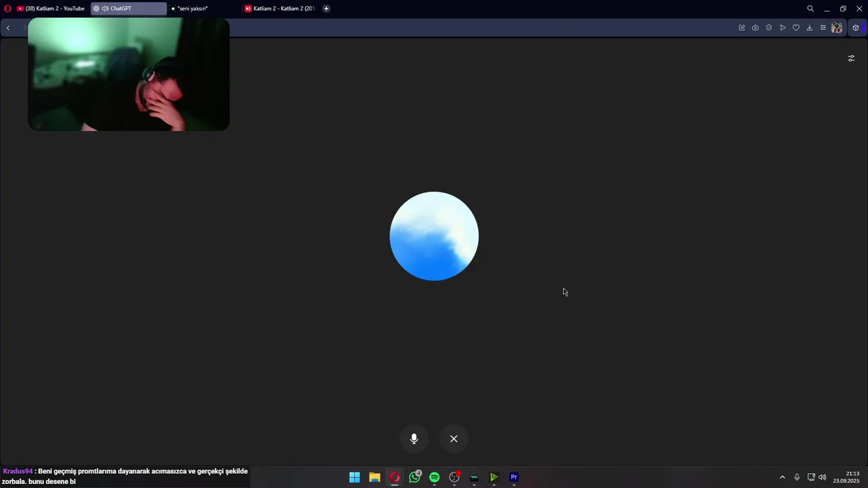868x488 pixels.
Task: Open the page edit/note toolbar icon
Action: [742, 28]
